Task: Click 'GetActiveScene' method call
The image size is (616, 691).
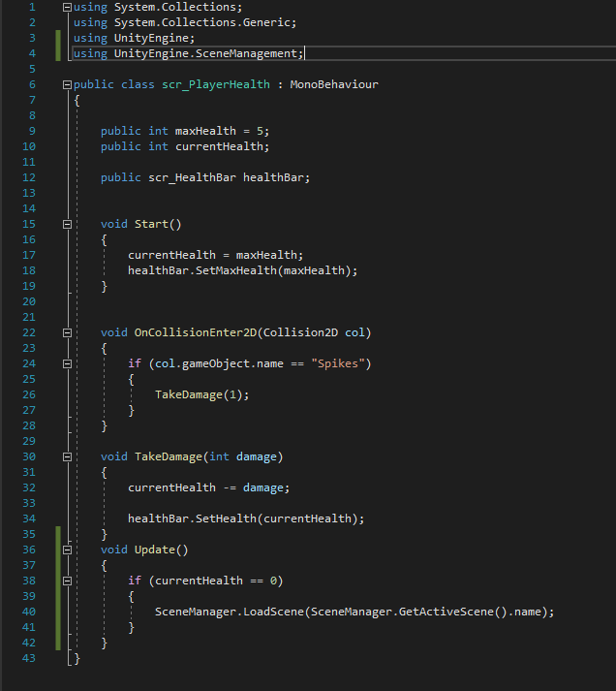Action: pos(447,612)
